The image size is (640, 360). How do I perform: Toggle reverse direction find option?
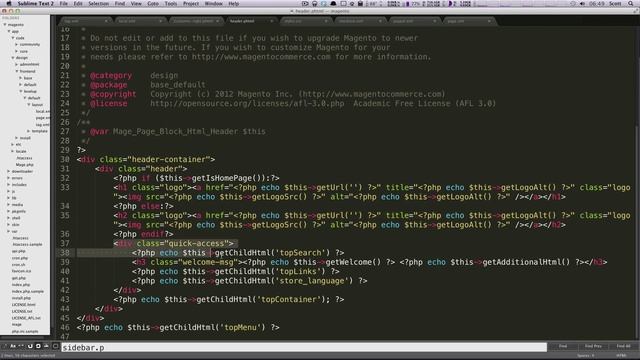click(30, 346)
